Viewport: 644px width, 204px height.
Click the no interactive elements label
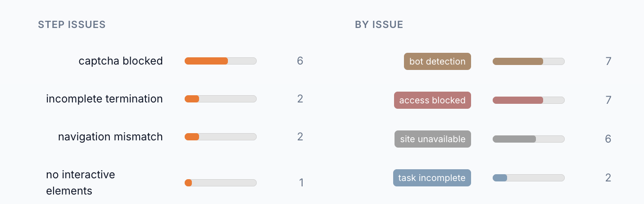(81, 183)
